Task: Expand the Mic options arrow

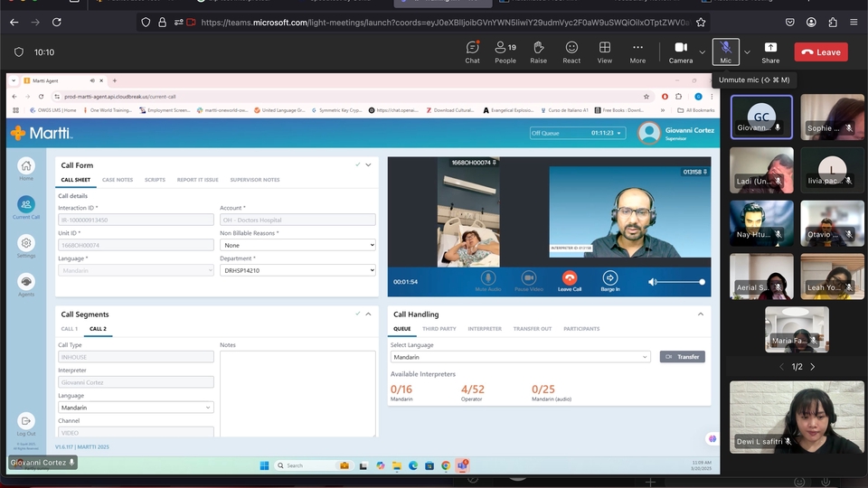Action: point(747,52)
